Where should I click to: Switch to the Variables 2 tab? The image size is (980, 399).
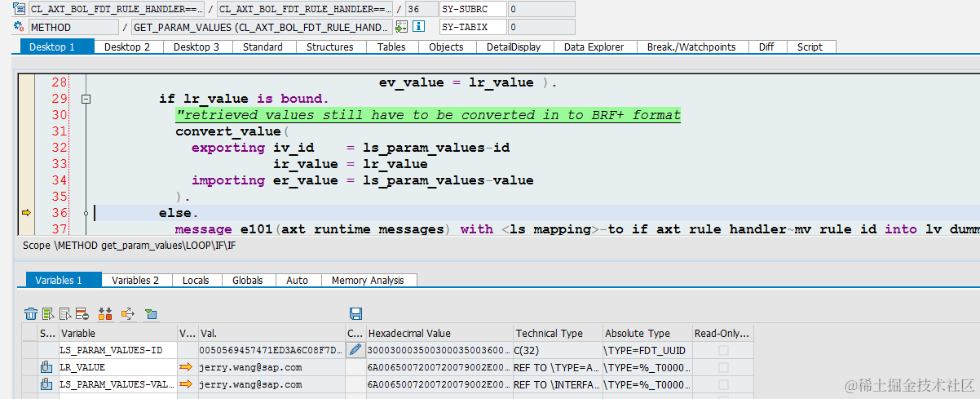pyautogui.click(x=135, y=280)
